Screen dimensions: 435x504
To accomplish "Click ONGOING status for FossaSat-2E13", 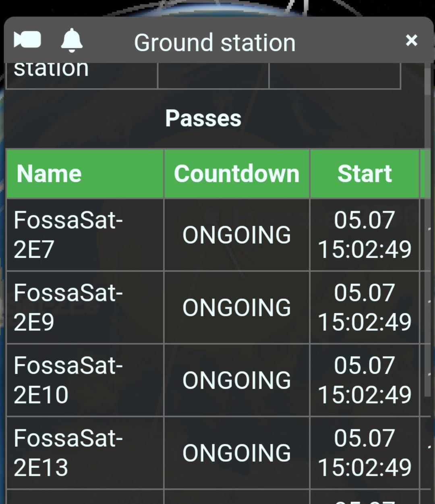I will tap(236, 452).
